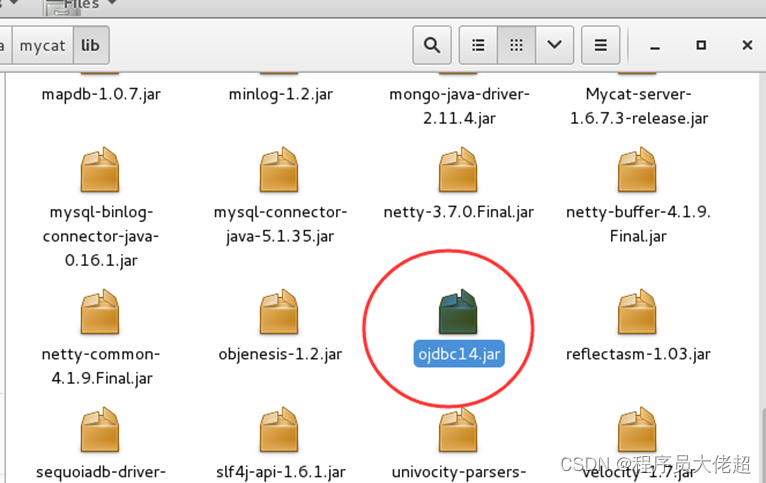Click the slf4j-api-1.6.1.jar file name
Image resolution: width=766 pixels, height=483 pixels.
280,472
